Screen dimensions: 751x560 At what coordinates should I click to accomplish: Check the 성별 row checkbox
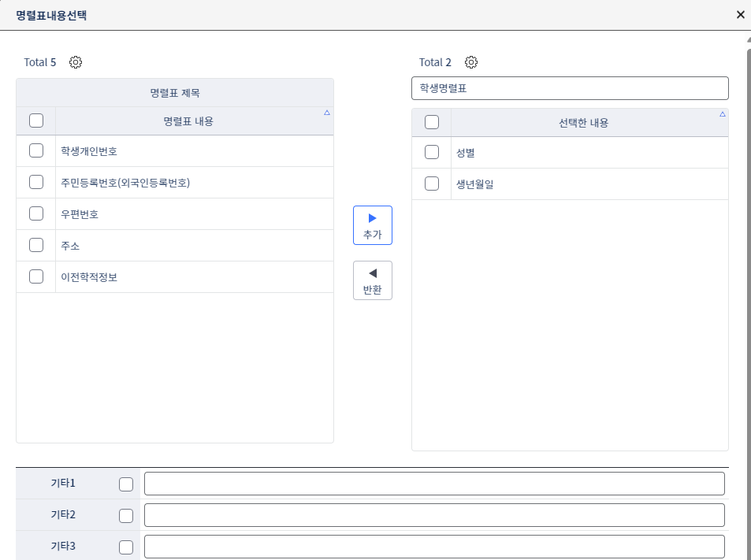[432, 152]
